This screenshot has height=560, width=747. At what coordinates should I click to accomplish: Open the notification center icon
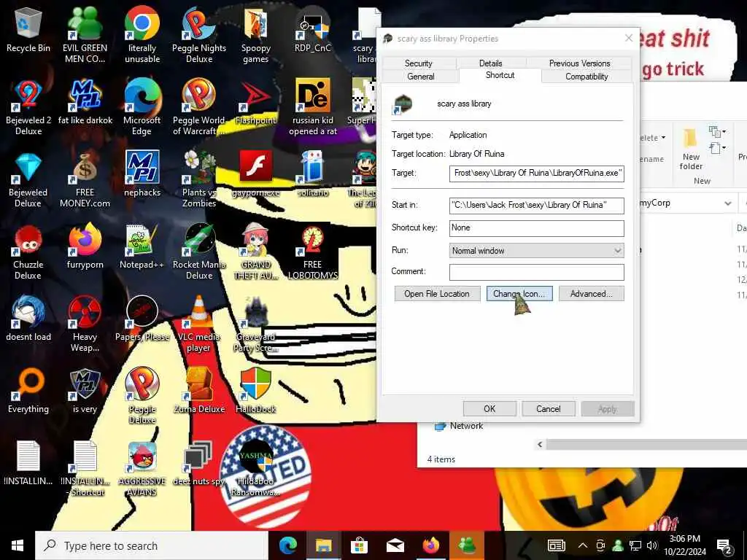724,546
